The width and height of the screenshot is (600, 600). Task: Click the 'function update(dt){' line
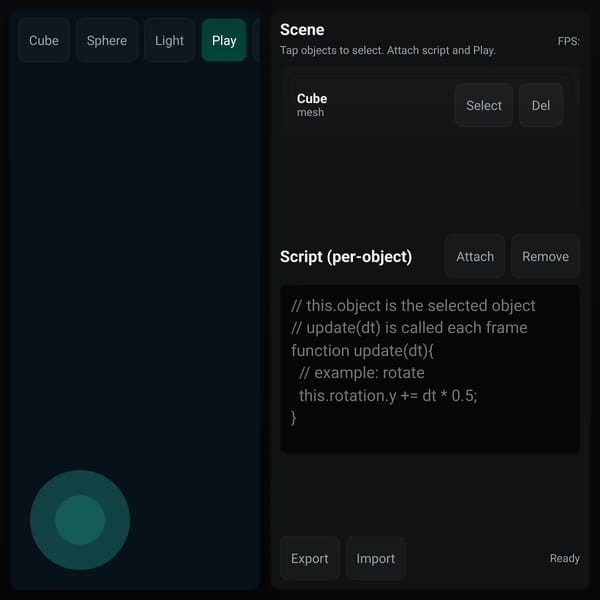[x=362, y=351]
